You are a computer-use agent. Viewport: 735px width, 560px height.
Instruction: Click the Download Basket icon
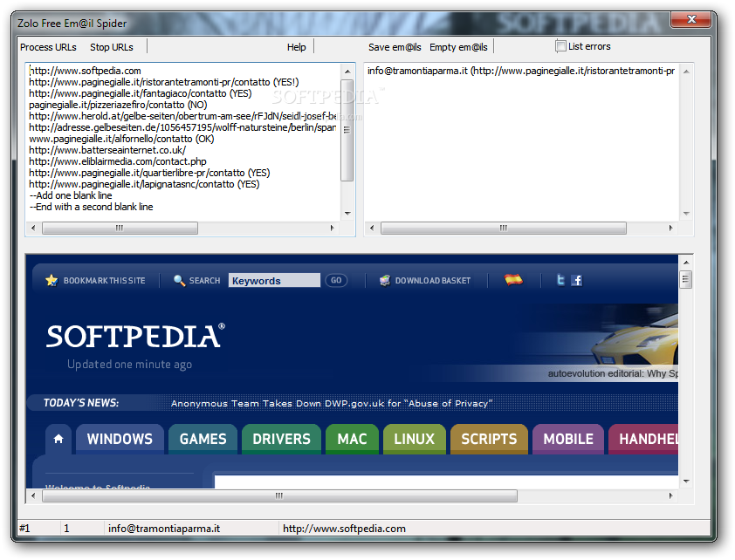pos(384,280)
